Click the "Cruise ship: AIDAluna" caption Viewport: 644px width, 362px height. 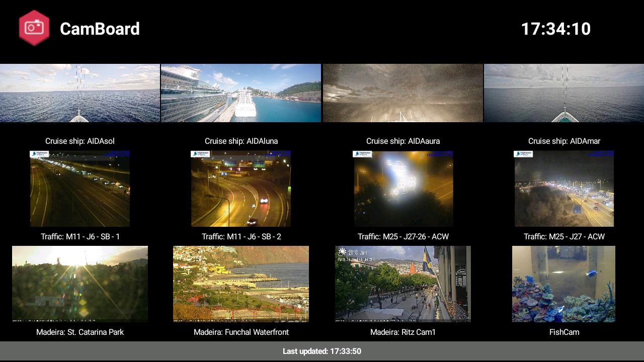[241, 141]
